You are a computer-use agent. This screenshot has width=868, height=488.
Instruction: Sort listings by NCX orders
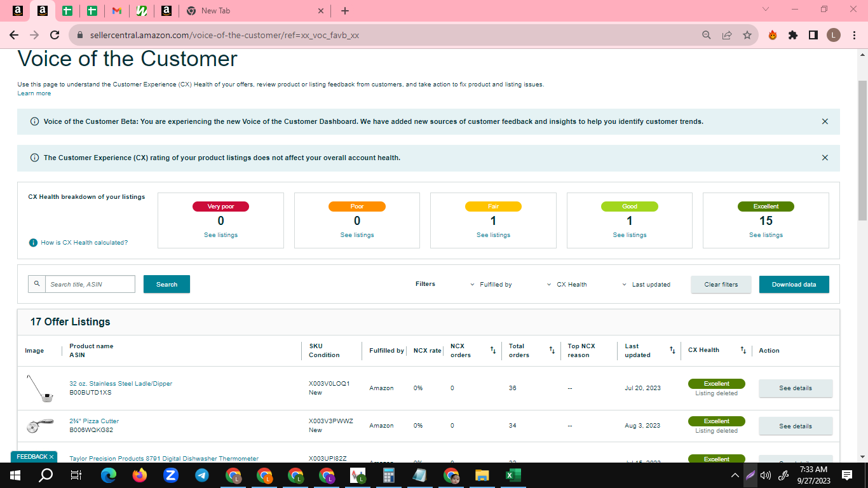coord(493,350)
